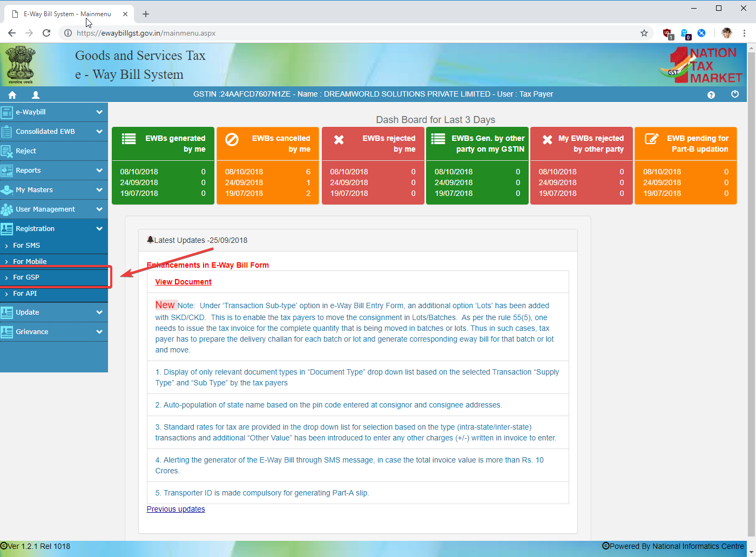Viewport: 756px width, 557px height.
Task: Click update 5 about Transporter ID compulsory
Action: (x=262, y=493)
